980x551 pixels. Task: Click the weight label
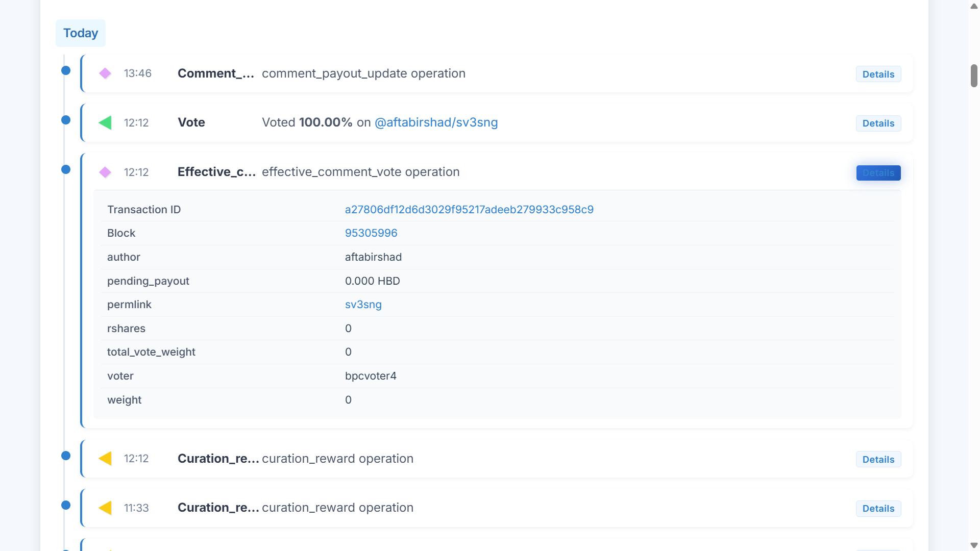124,400
